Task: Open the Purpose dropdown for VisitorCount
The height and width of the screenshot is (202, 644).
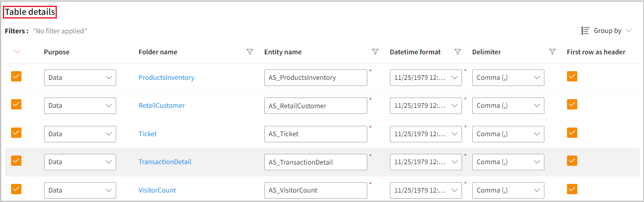Action: coord(80,190)
